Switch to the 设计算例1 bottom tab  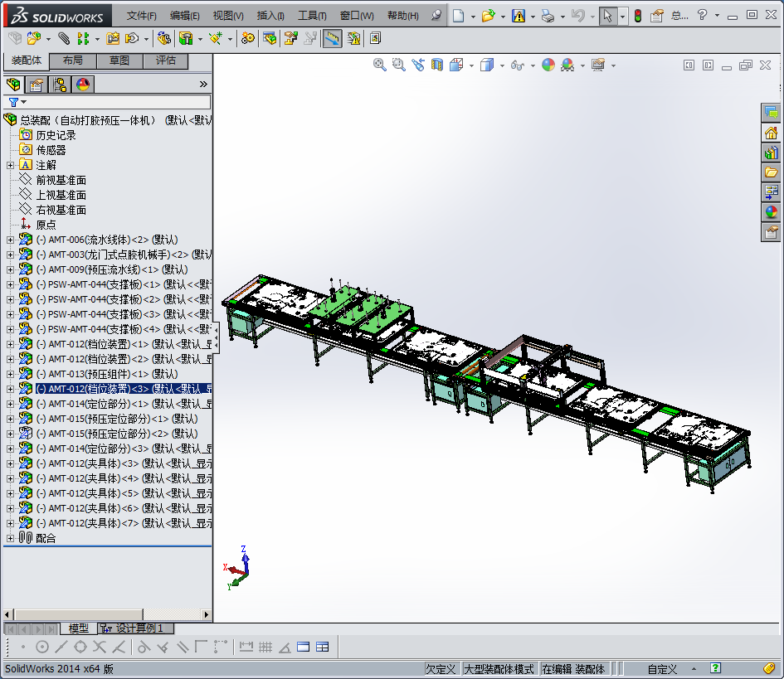coord(135,628)
